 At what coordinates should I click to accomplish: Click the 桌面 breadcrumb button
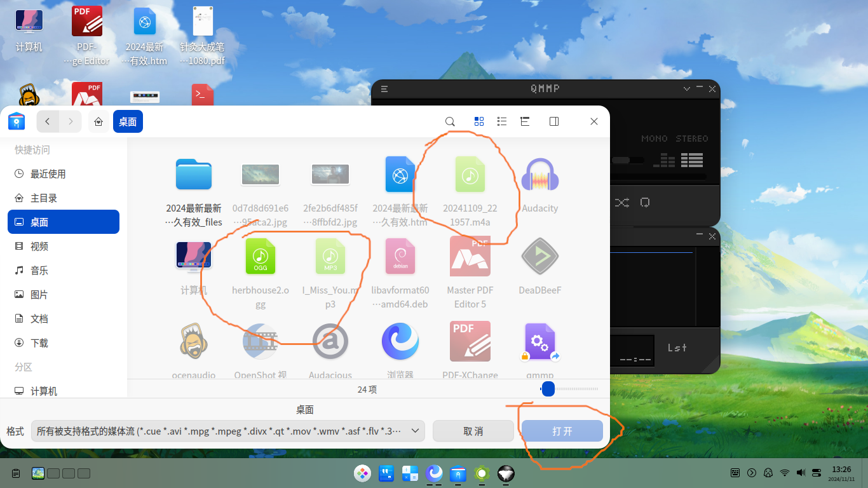point(128,121)
